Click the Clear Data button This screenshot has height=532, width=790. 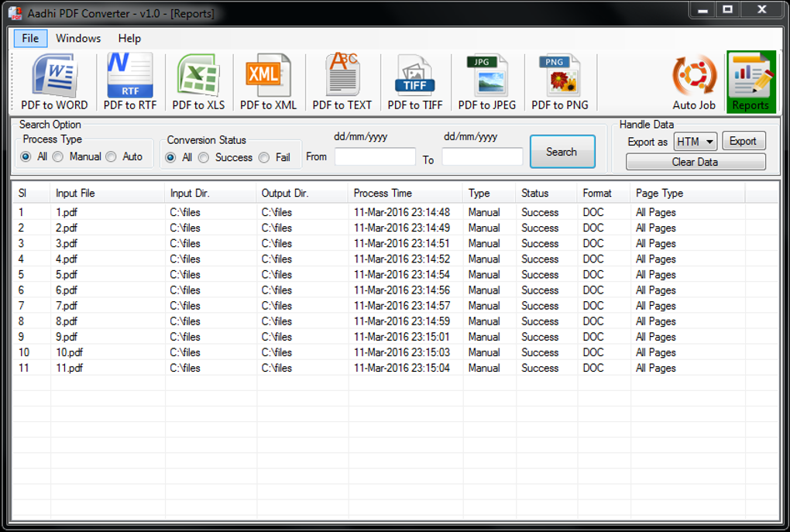[696, 162]
